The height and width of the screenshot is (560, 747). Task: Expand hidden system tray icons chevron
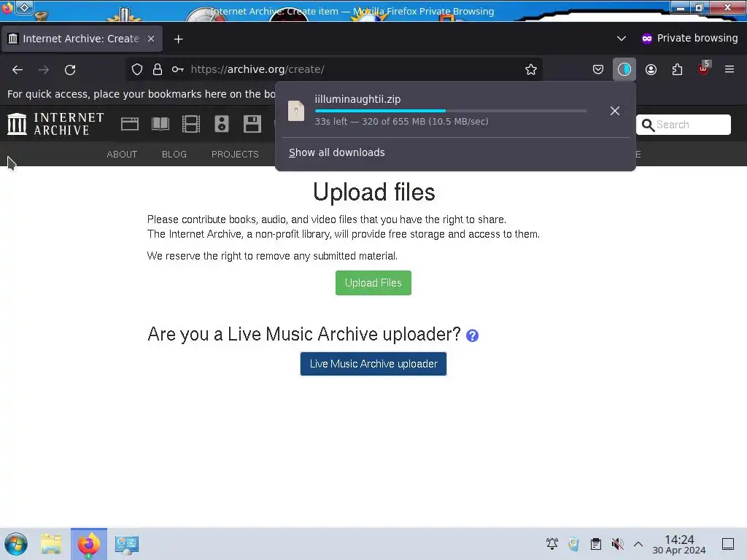click(x=638, y=544)
